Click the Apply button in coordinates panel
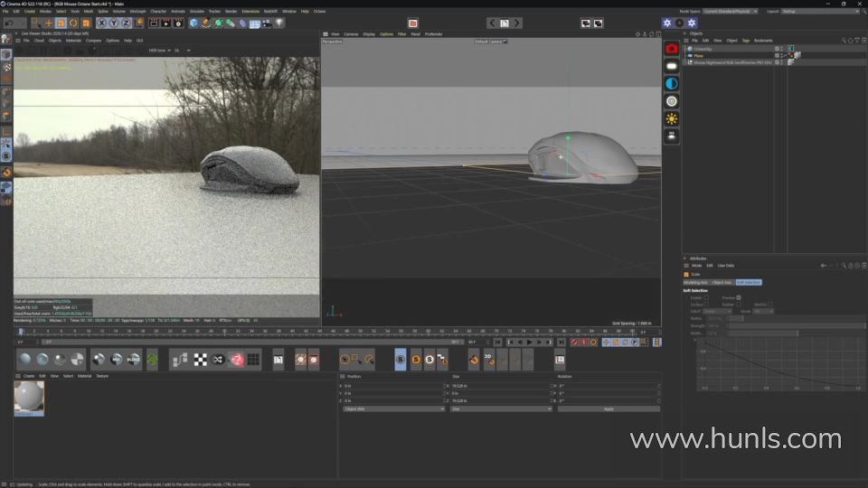Image resolution: width=868 pixels, height=488 pixels. point(608,408)
